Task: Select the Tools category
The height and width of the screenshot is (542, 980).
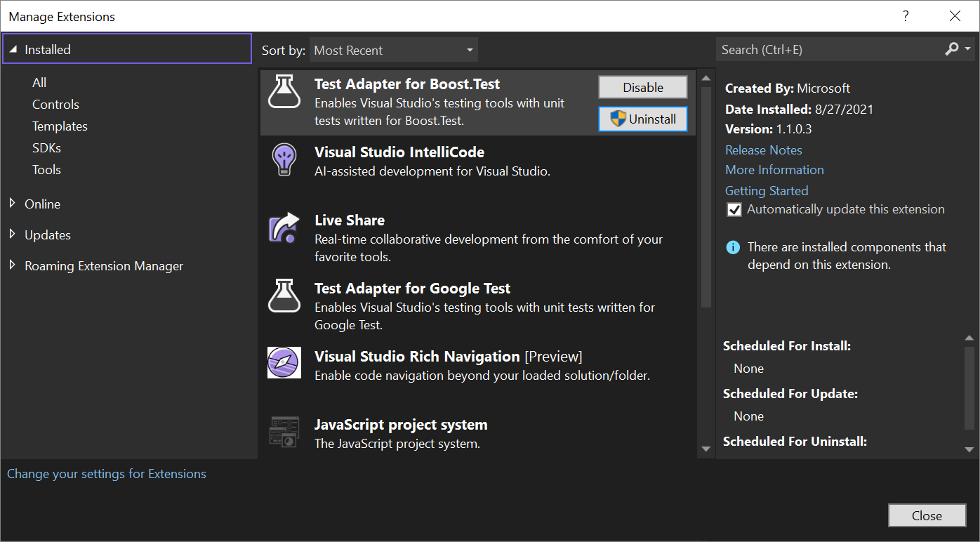Action: tap(46, 169)
